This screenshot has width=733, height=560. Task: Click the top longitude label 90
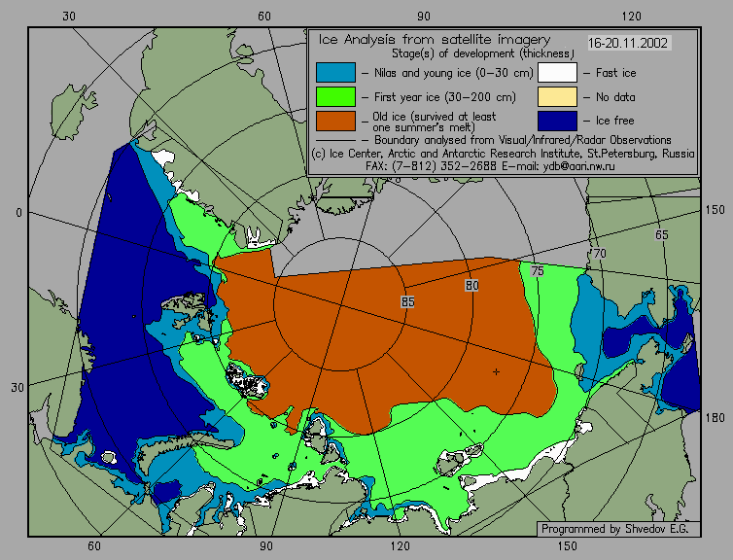pyautogui.click(x=424, y=17)
